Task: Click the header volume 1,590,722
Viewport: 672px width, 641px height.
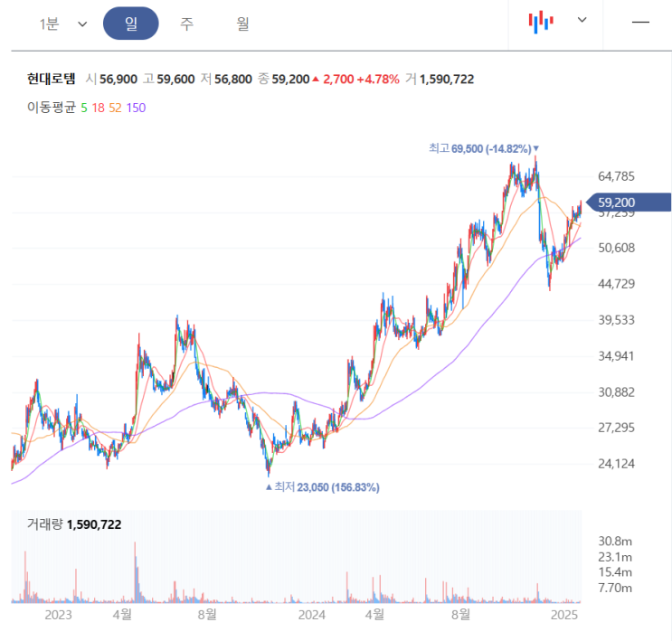Action: 447,80
